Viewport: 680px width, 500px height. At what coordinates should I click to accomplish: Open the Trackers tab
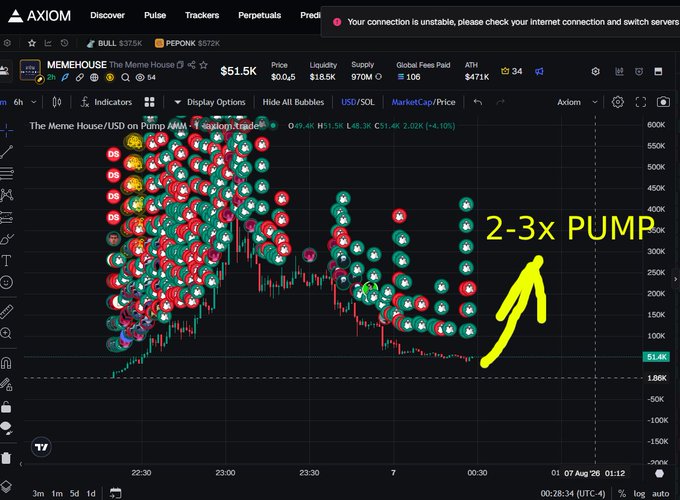pos(202,15)
